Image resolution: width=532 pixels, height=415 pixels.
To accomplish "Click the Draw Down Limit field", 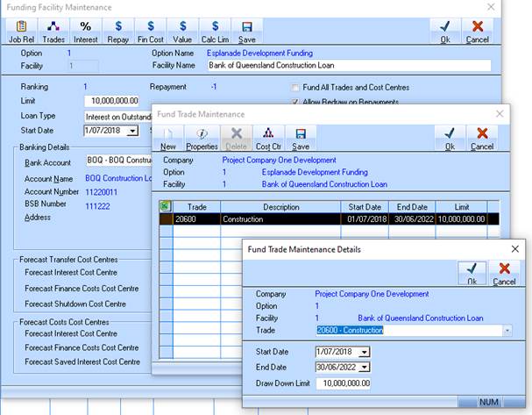I will [x=344, y=383].
